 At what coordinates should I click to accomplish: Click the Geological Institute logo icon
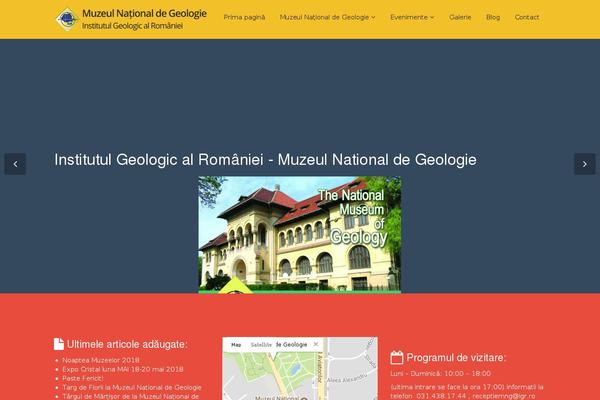click(67, 19)
